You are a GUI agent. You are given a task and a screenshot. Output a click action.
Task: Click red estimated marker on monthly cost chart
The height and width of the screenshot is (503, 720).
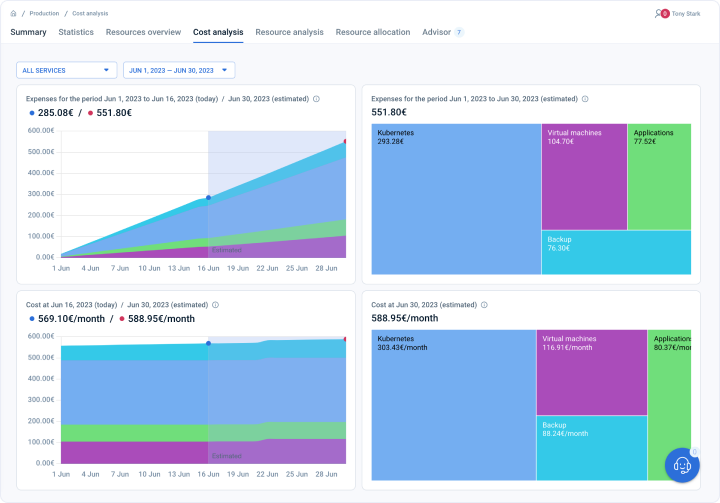(345, 339)
